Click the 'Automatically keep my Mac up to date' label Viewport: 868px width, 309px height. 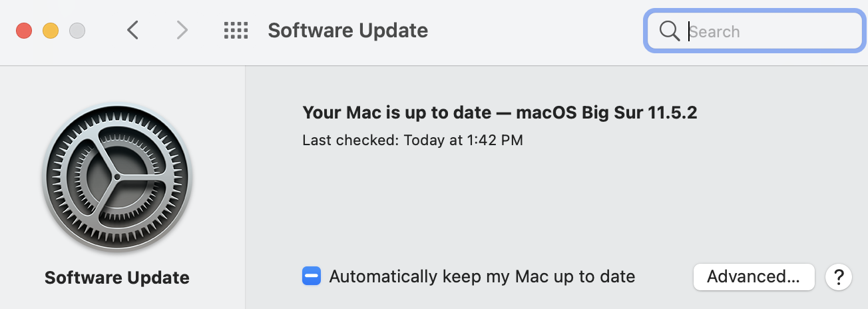pos(482,276)
